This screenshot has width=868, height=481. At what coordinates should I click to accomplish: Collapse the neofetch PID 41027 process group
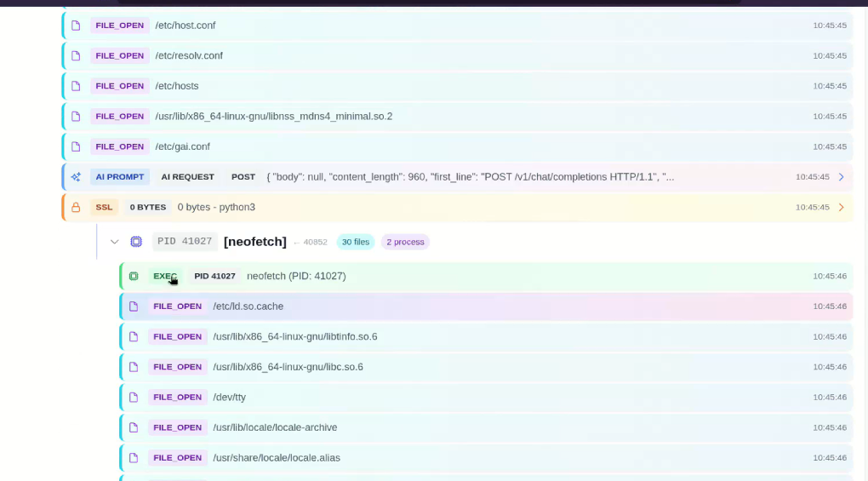click(115, 242)
